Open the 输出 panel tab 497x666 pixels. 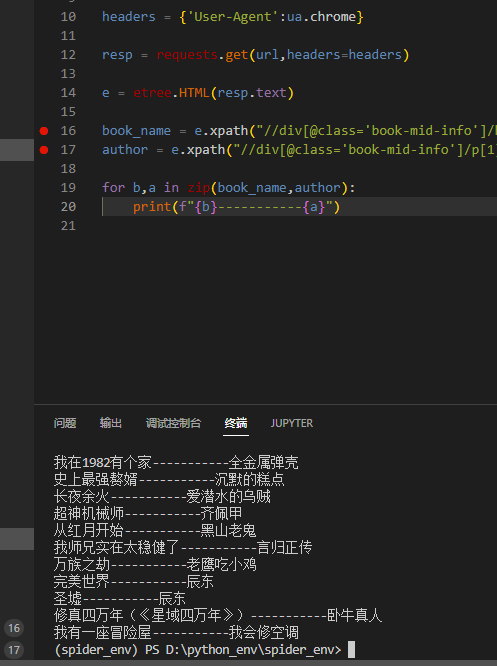(111, 423)
